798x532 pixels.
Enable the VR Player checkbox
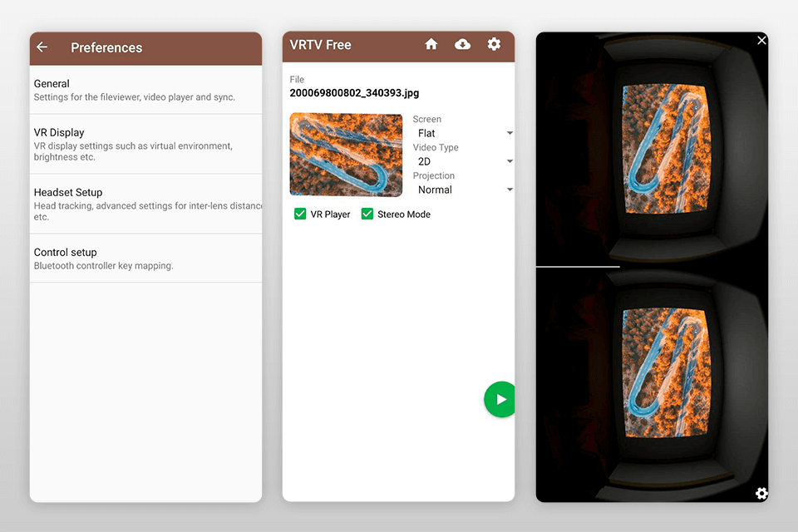click(300, 214)
